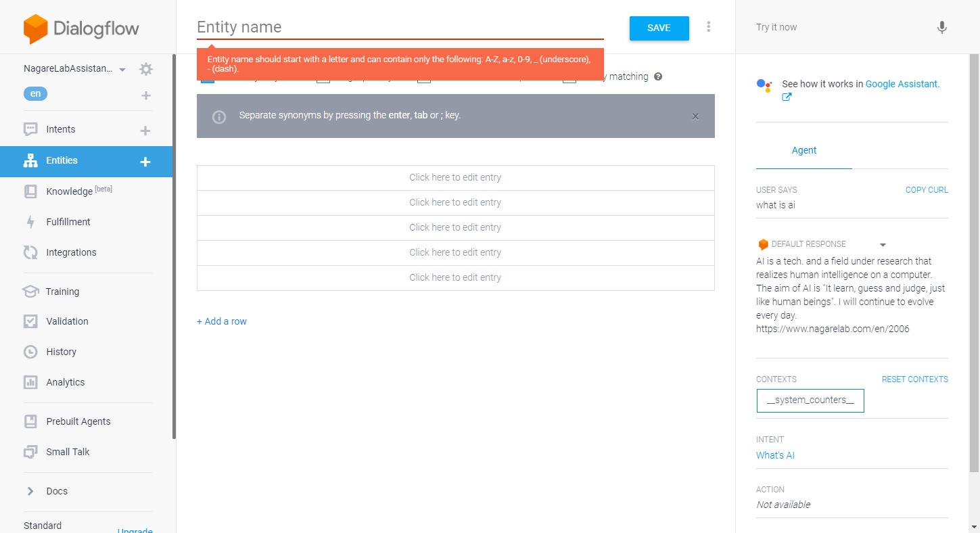Click the Intents chat bubble icon
Viewport: 980px width, 533px height.
point(30,129)
